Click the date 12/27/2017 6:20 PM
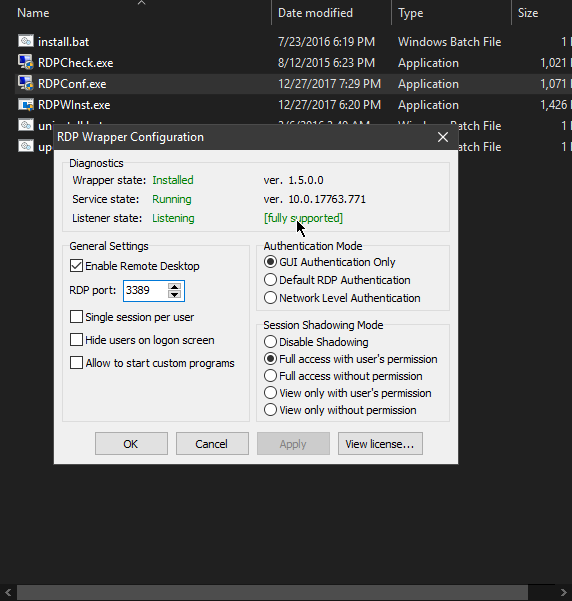Screen dimensions: 572x601 (329, 105)
